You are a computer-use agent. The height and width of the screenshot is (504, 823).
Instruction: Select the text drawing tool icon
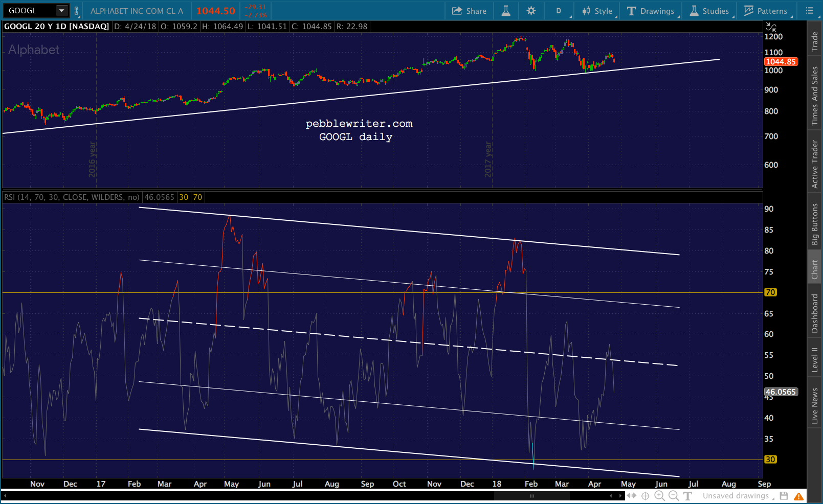pos(688,496)
